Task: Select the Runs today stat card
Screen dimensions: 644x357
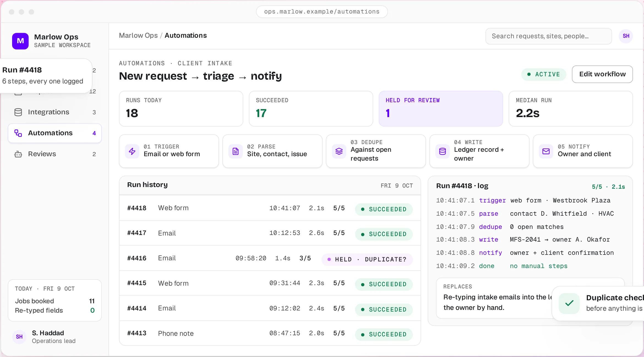Action: (x=181, y=109)
